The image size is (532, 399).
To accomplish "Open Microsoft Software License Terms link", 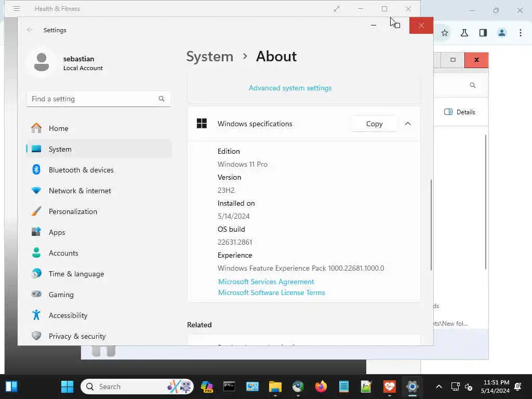I will 271,292.
